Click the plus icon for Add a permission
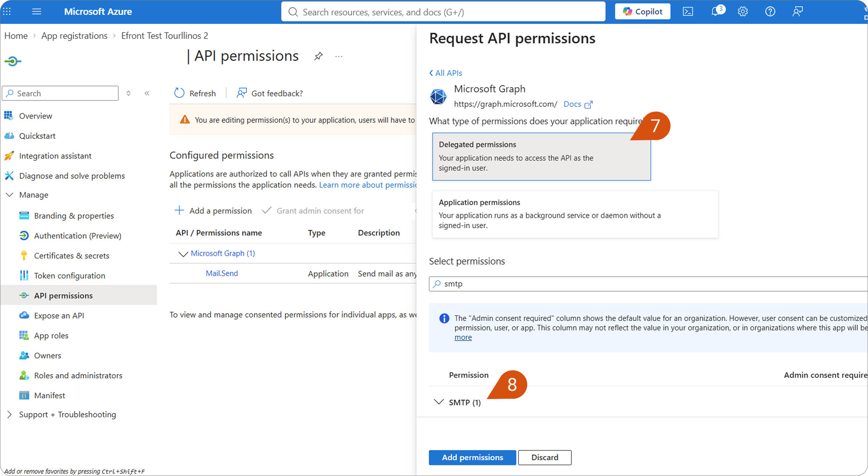Viewport: 868px width, 476px height. 179,210
